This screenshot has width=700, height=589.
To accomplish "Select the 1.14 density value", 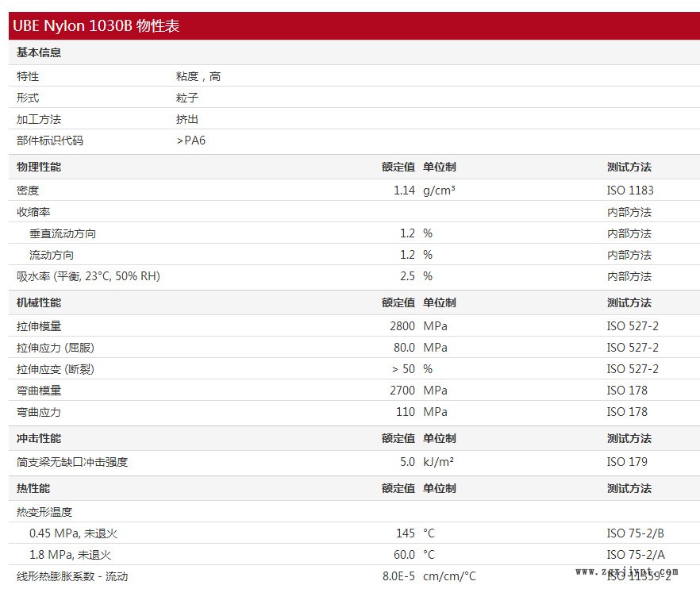I will pyautogui.click(x=404, y=191).
